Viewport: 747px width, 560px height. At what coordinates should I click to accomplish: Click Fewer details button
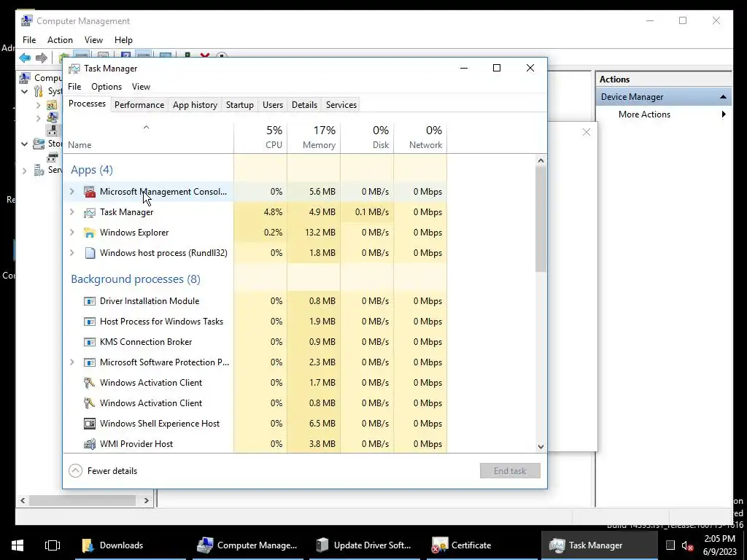click(103, 471)
